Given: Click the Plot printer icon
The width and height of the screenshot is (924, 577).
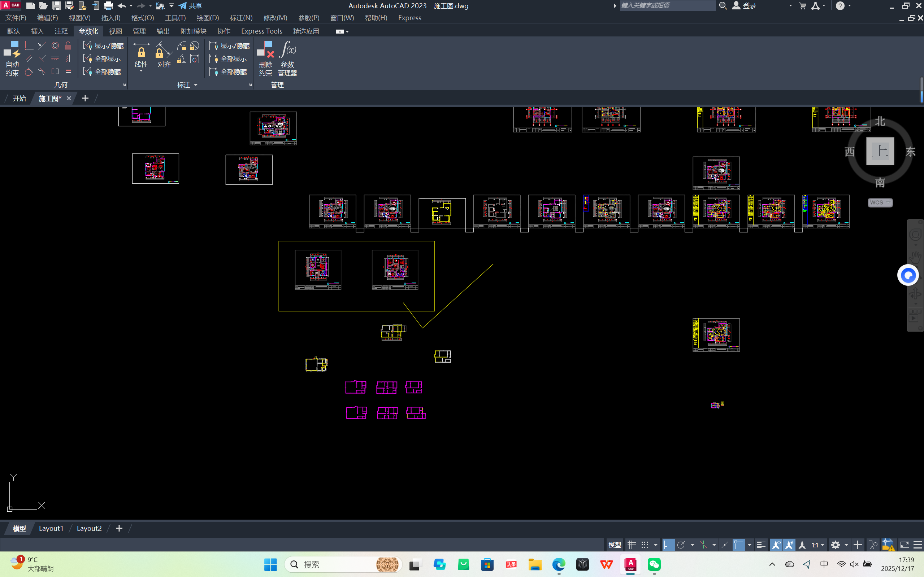Looking at the screenshot, I should [x=108, y=6].
